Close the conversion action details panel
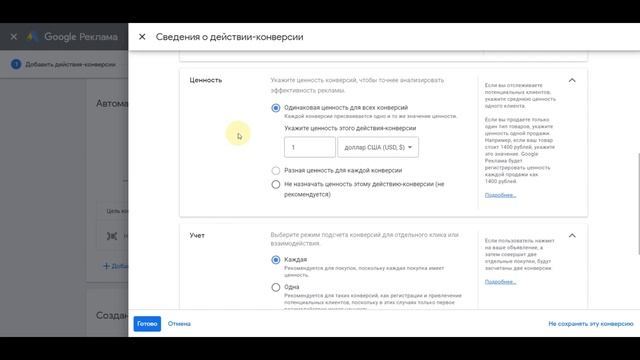Viewport: 640px width, 360px height. point(142,37)
